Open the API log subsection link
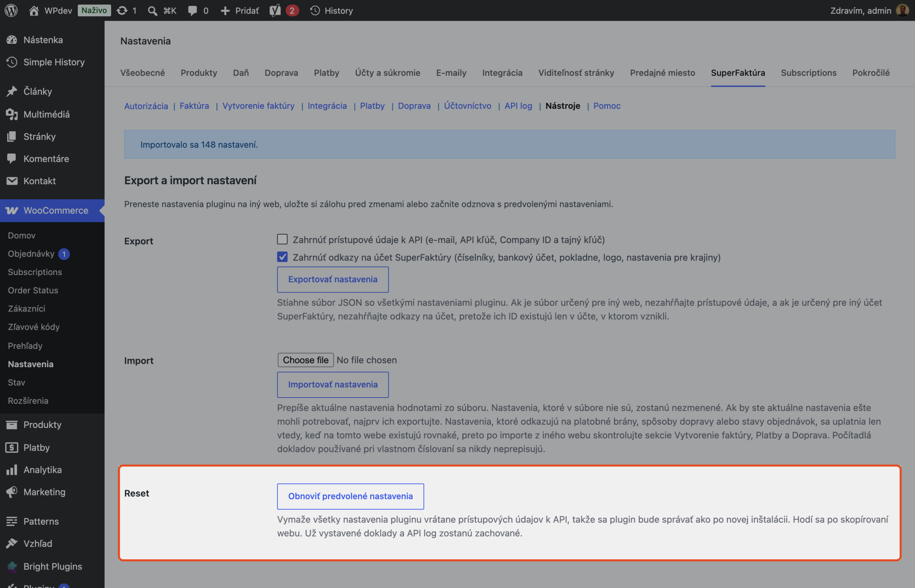The height and width of the screenshot is (588, 915). 518,106
